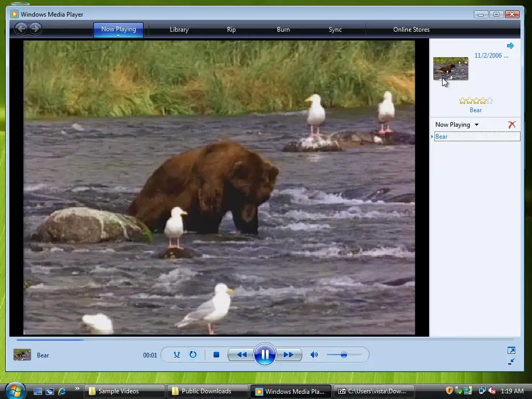Click the Bear title under the stars
The image size is (532, 399).
tap(475, 110)
